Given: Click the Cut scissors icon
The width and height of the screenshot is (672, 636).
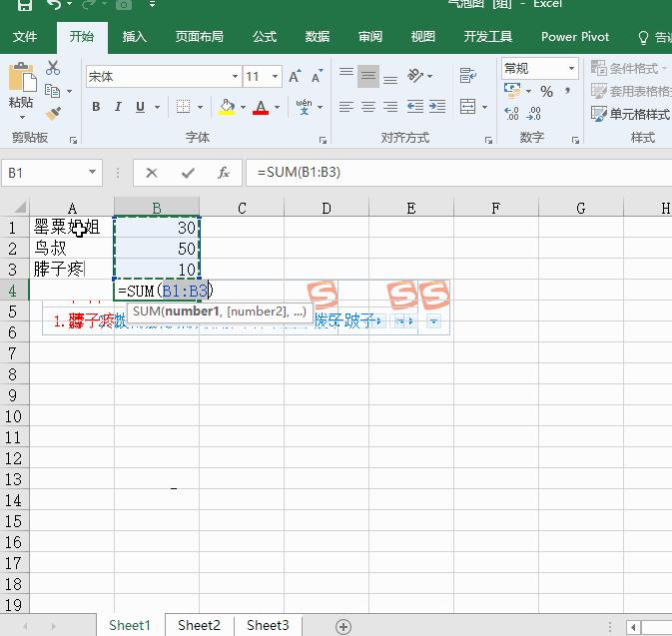Looking at the screenshot, I should point(53,68).
